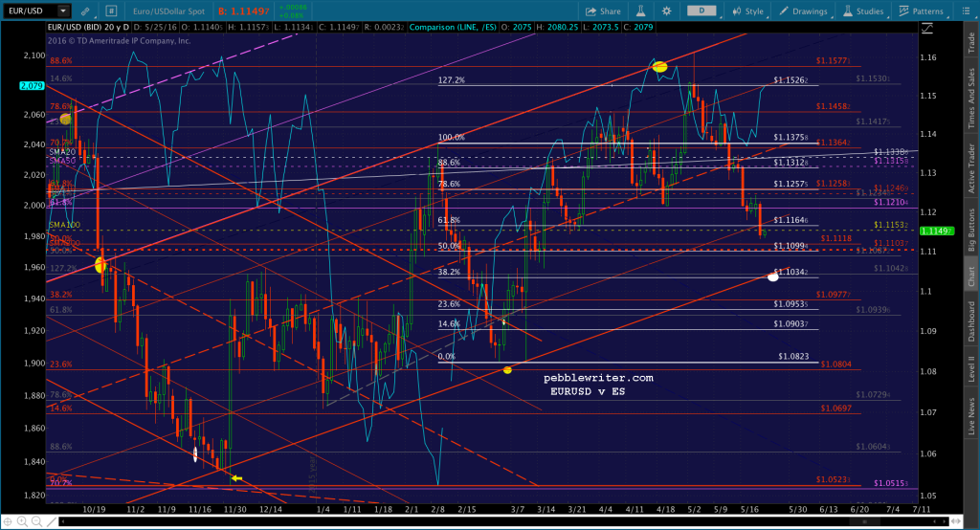Click the bid price B: 1.11497
Viewport: 980px width, 530px height.
coord(244,11)
